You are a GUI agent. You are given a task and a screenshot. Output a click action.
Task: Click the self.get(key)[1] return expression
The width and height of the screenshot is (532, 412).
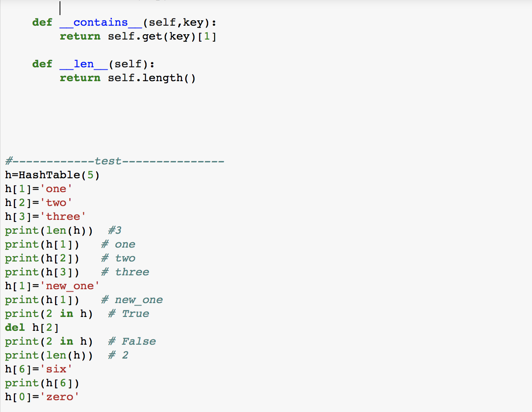pyautogui.click(x=162, y=36)
